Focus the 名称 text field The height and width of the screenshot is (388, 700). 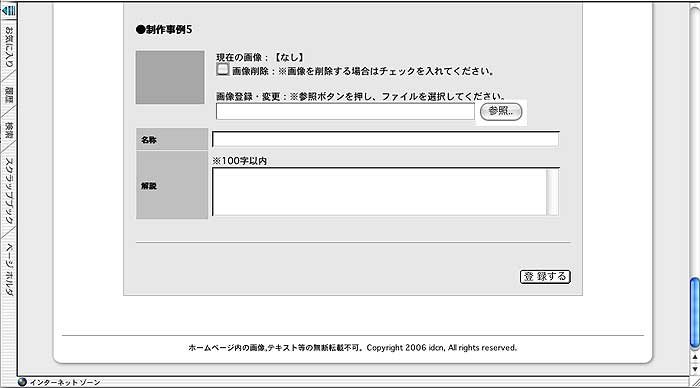(385, 139)
